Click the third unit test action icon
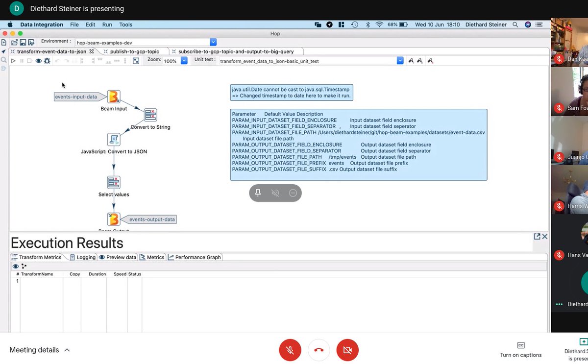This screenshot has width=588, height=364. 430,61
